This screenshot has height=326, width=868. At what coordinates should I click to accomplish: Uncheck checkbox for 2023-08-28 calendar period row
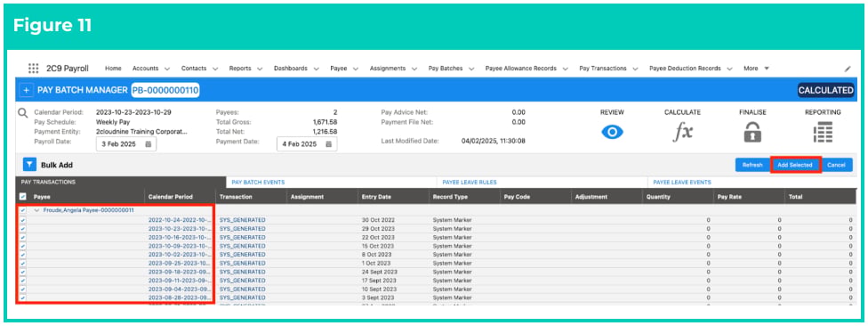point(23,297)
